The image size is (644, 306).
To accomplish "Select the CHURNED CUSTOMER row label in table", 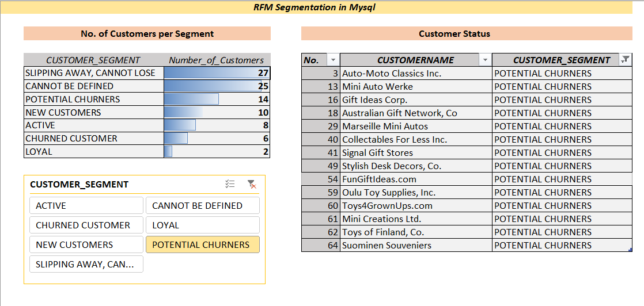I will click(x=94, y=139).
